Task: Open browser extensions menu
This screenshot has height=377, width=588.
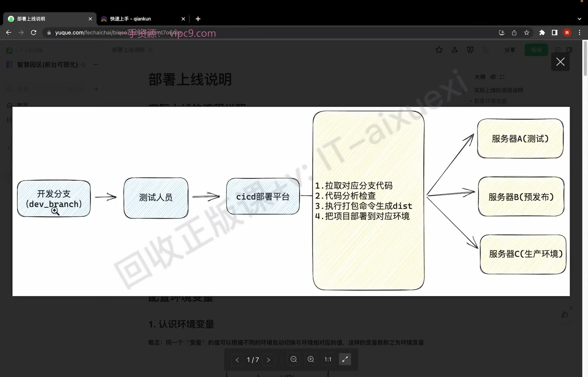Action: 542,33
